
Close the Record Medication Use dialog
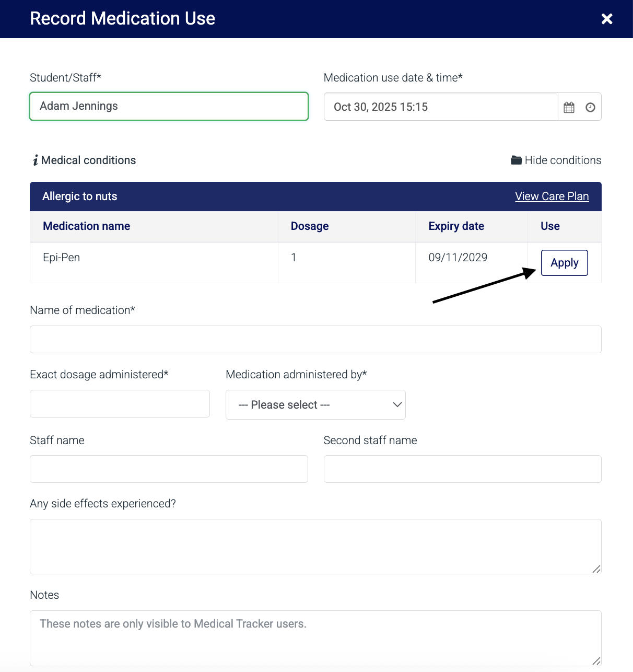(607, 19)
